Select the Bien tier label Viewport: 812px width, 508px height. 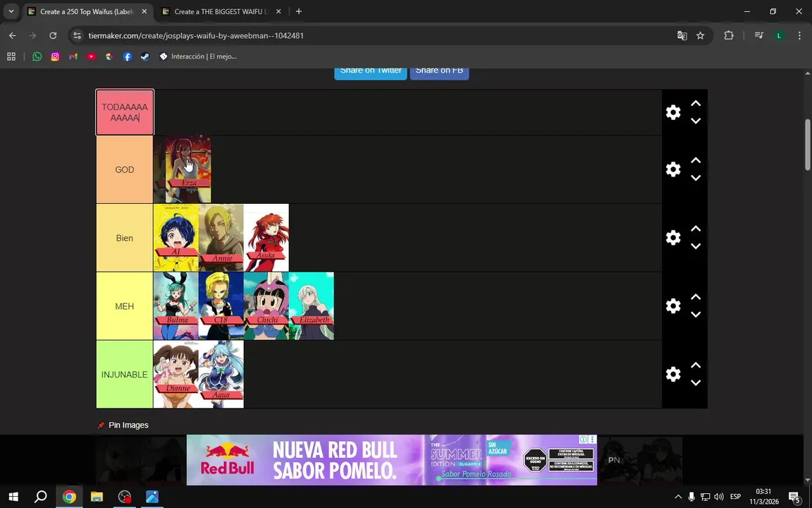click(125, 238)
